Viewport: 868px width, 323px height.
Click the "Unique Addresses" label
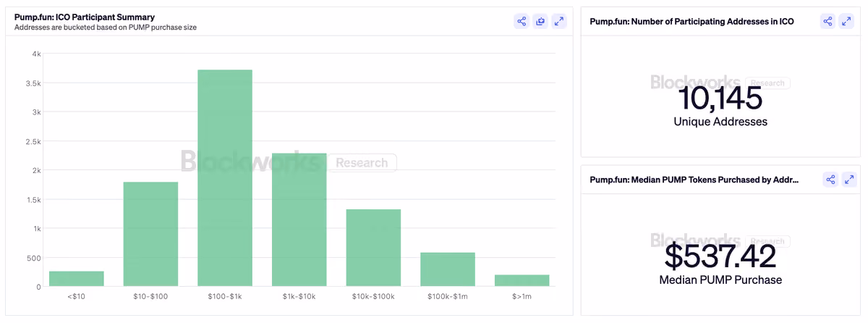point(720,122)
